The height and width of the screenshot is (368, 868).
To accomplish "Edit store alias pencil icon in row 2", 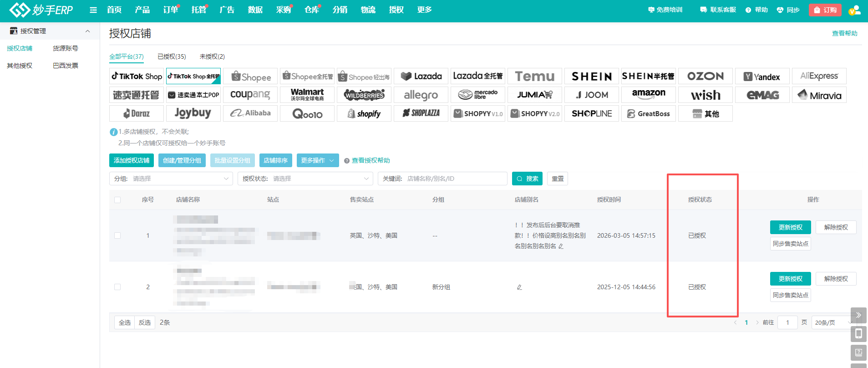I will click(x=519, y=287).
